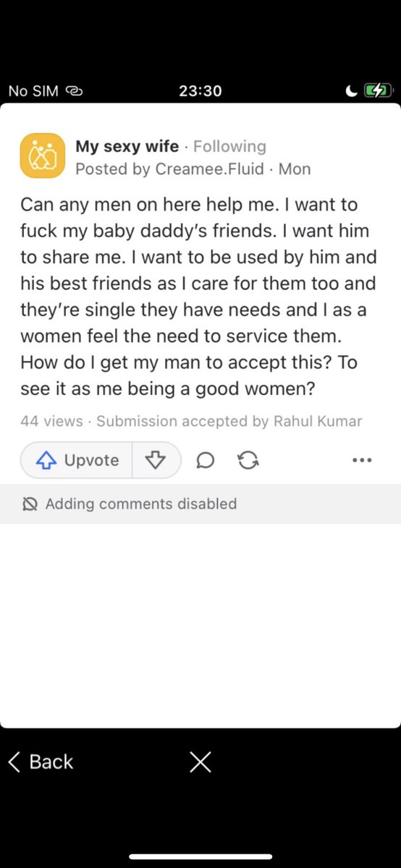
Task: Tap the Adding comments disabled notice
Action: (x=141, y=504)
